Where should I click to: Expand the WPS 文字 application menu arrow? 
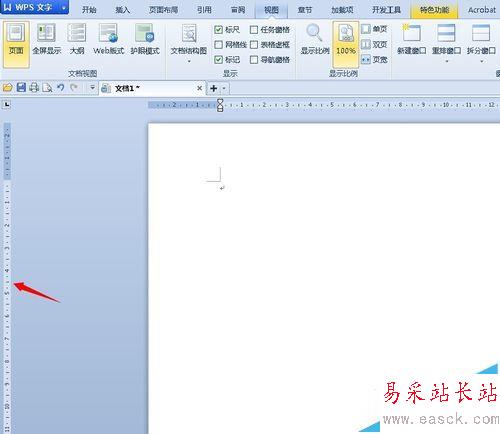pyautogui.click(x=63, y=7)
